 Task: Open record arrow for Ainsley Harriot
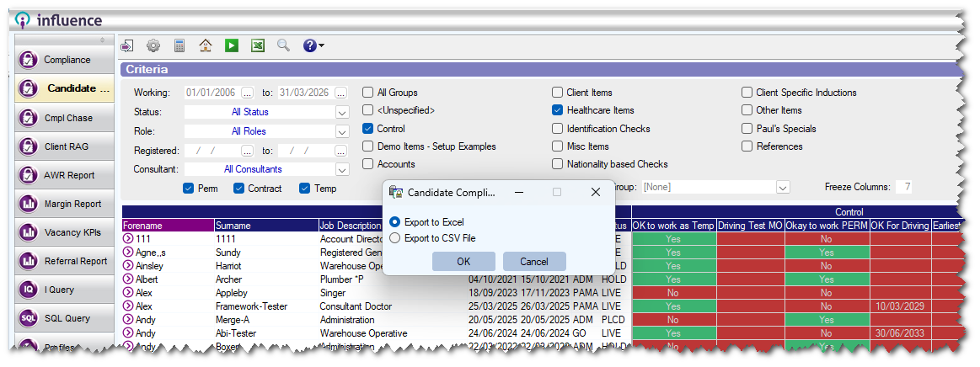point(128,266)
